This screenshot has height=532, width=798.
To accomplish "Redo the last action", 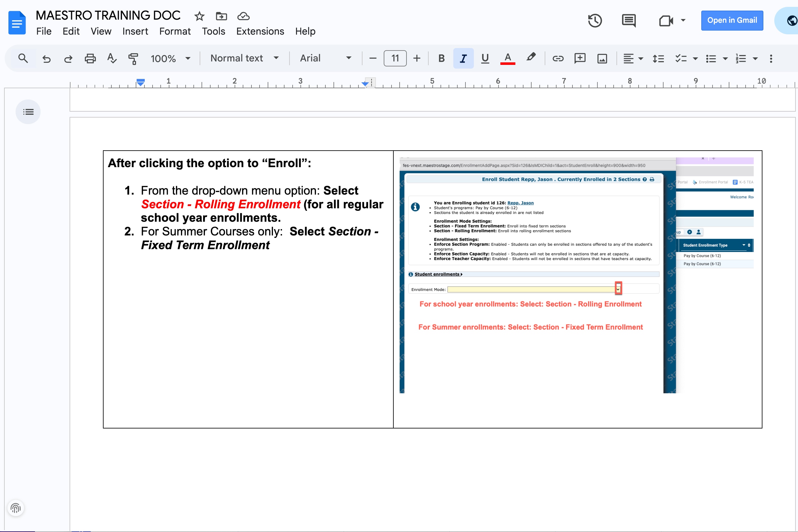I will [68, 58].
